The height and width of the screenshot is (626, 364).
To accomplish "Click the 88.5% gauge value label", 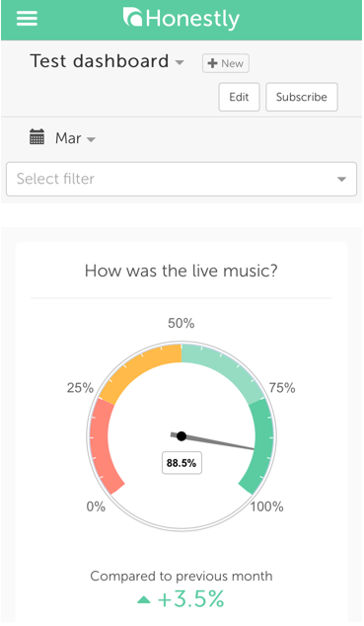I will click(x=182, y=463).
